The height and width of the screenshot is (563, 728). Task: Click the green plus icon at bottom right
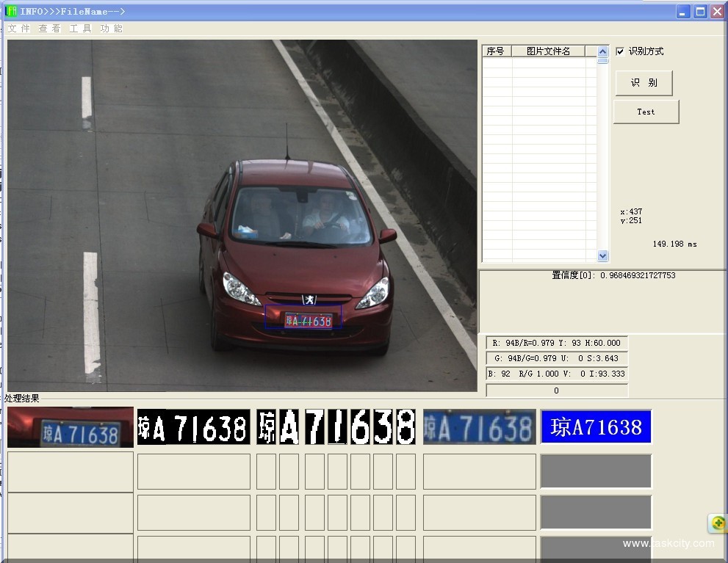click(718, 523)
